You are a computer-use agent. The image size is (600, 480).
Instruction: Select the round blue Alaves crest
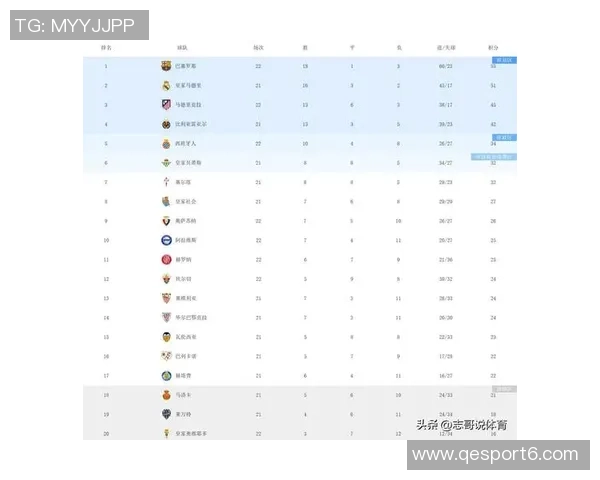point(166,240)
